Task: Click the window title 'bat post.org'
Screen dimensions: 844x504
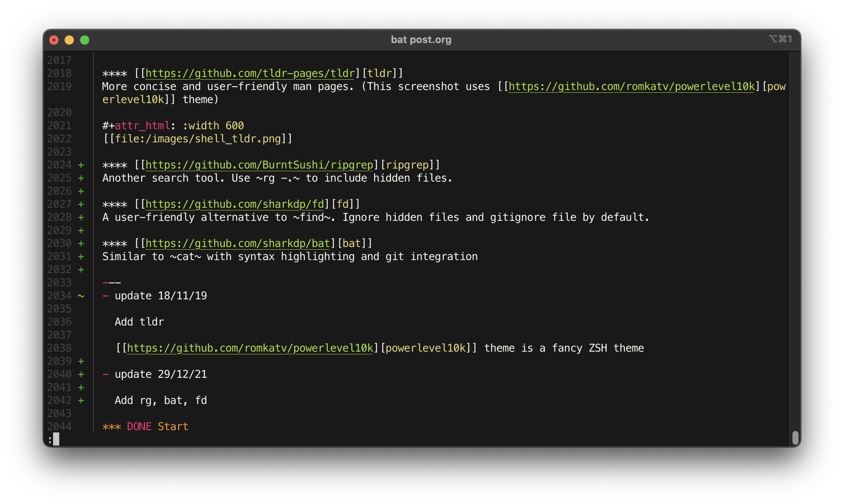Action: pos(421,40)
